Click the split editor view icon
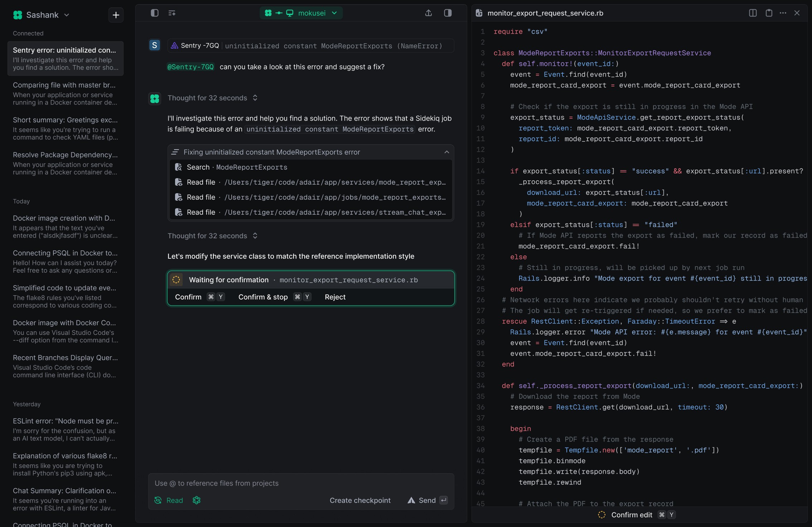Screen dimensions: 812x527 [x=753, y=13]
